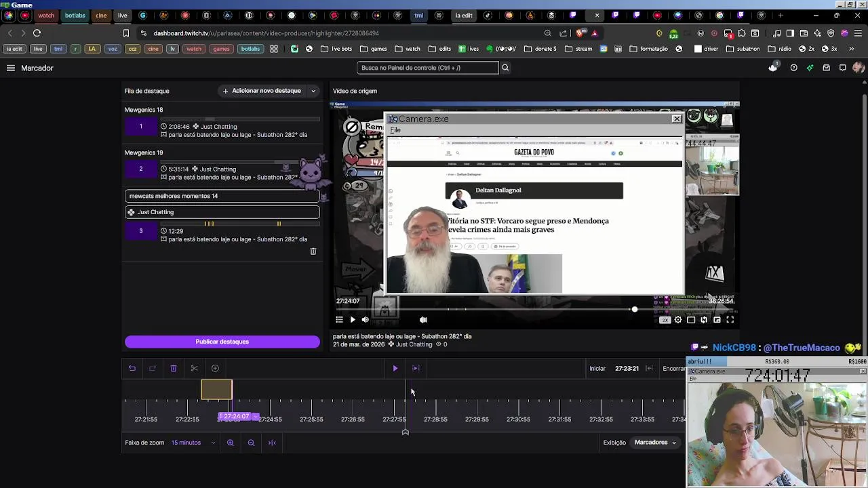Undo last edit in highlighter toolbar

point(132,368)
